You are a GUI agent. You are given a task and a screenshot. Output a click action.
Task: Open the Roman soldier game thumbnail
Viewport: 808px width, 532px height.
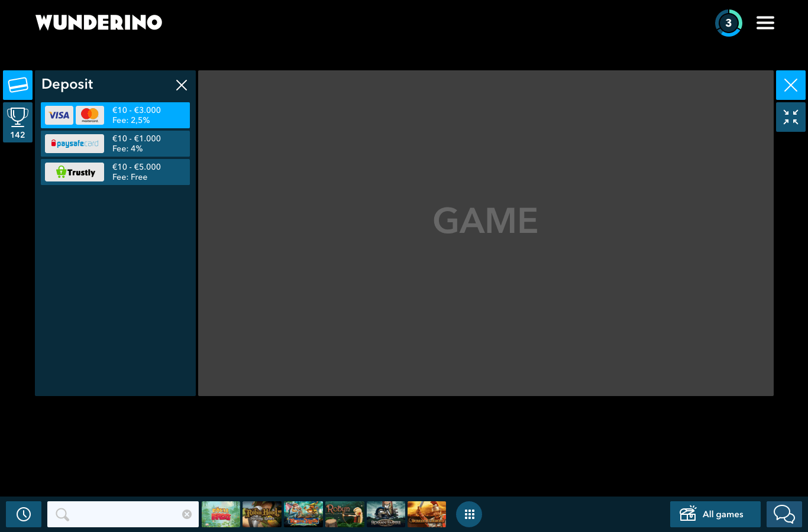[x=427, y=514]
